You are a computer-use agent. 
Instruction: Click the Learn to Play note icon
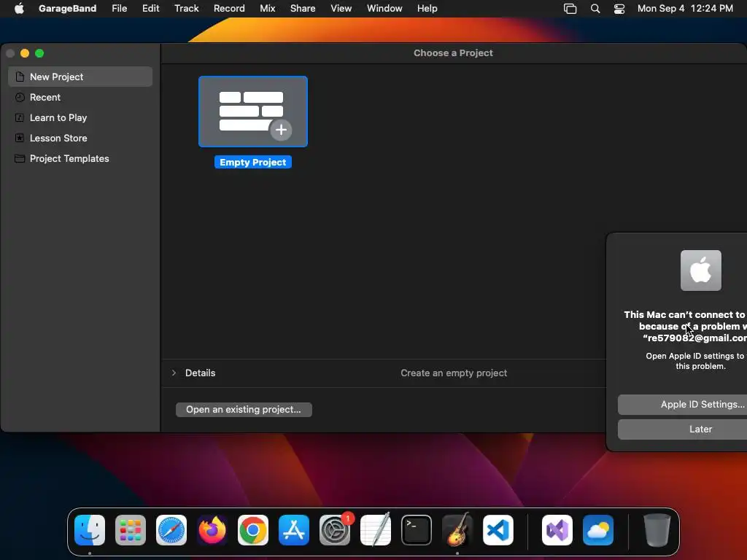20,117
